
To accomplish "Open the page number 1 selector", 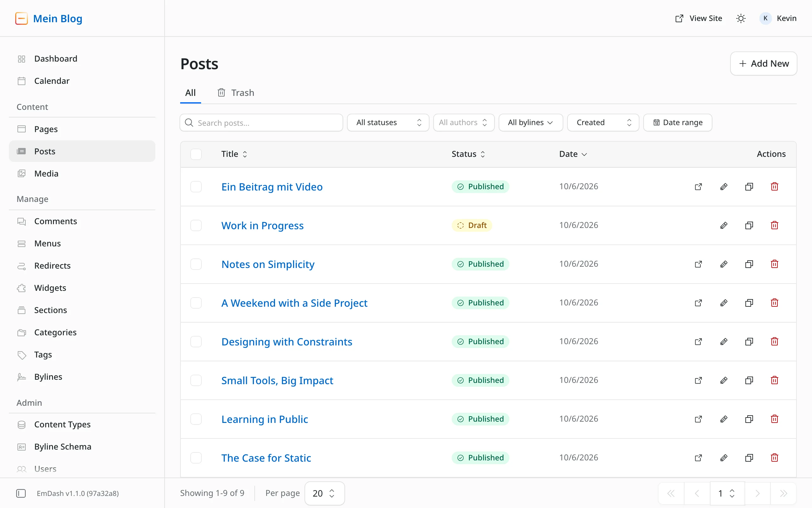I will 727,493.
